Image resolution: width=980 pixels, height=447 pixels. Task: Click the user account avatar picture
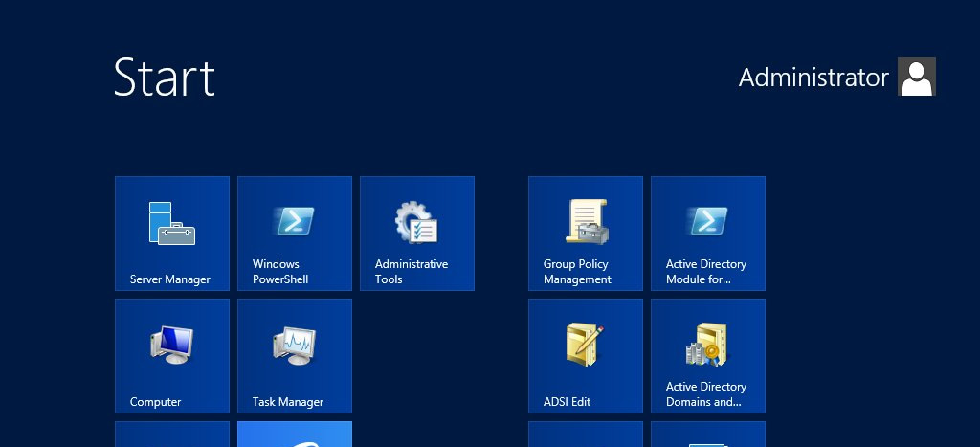click(916, 78)
